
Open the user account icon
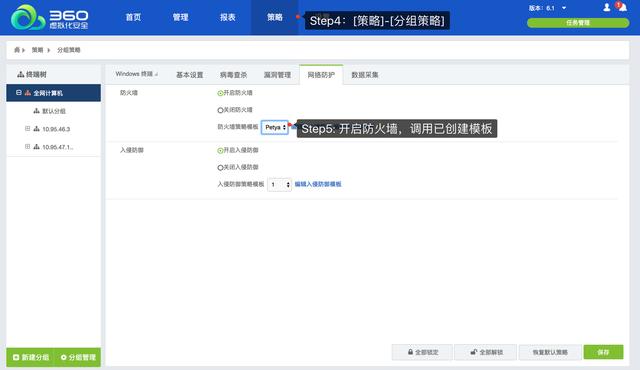[x=607, y=7]
